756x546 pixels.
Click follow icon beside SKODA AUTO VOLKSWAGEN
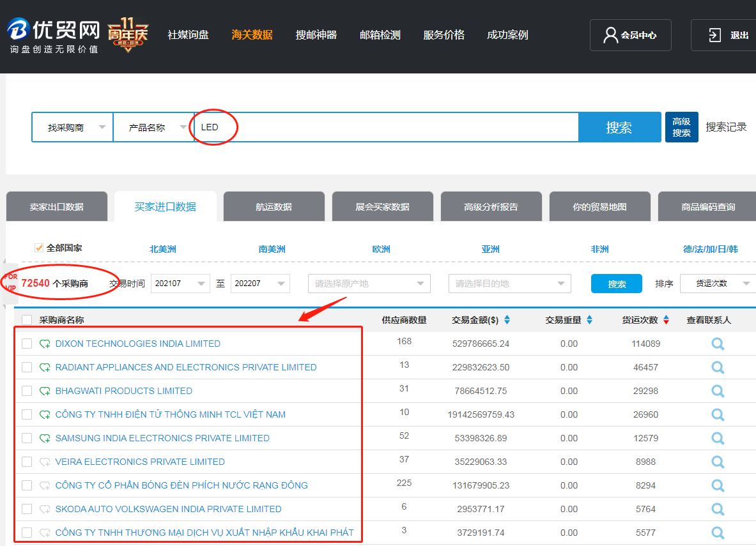click(x=45, y=509)
